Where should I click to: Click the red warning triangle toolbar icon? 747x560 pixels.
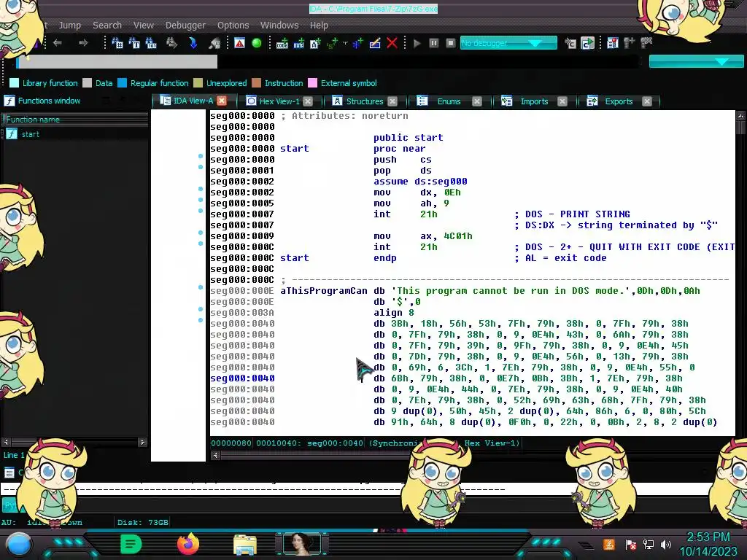(x=239, y=43)
